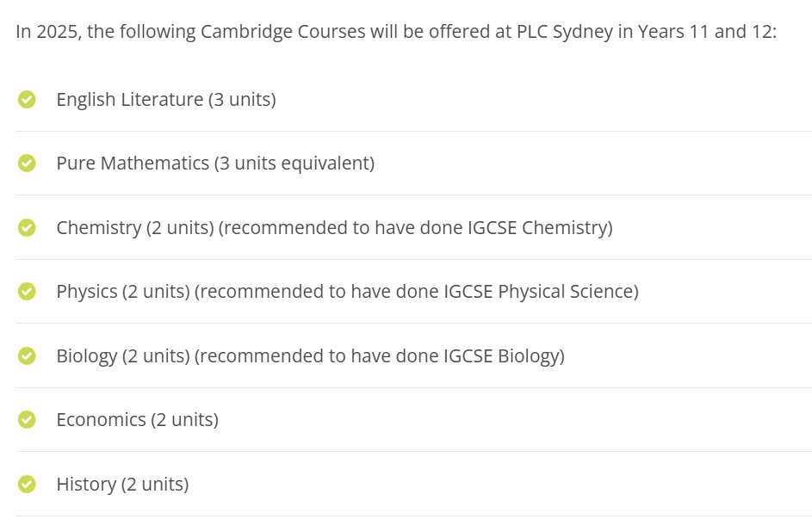
Task: Click 'PLC Sydney' in the heading sentence
Action: click(x=565, y=32)
